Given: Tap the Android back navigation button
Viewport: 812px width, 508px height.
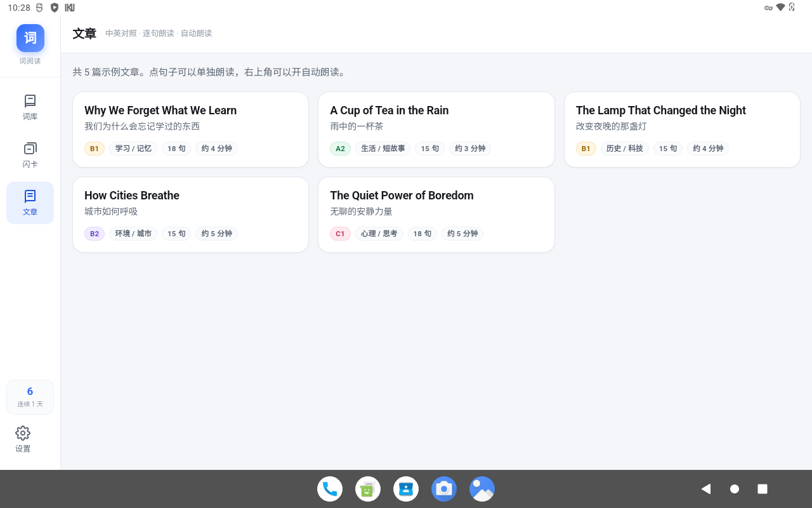Looking at the screenshot, I should [x=705, y=489].
